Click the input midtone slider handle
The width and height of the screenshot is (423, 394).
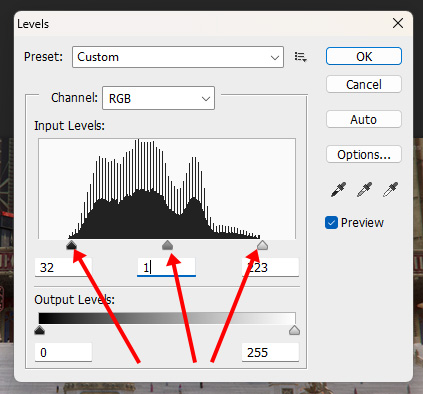coord(167,246)
